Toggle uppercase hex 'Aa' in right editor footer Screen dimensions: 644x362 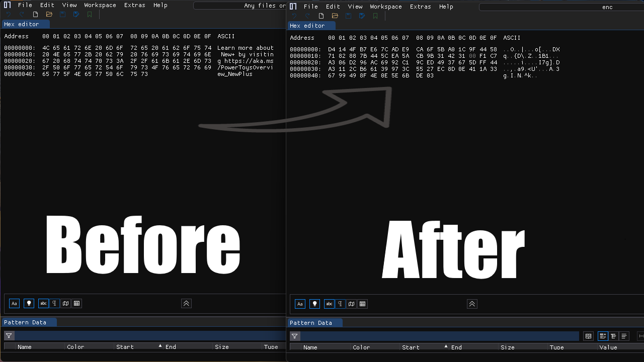pos(300,304)
